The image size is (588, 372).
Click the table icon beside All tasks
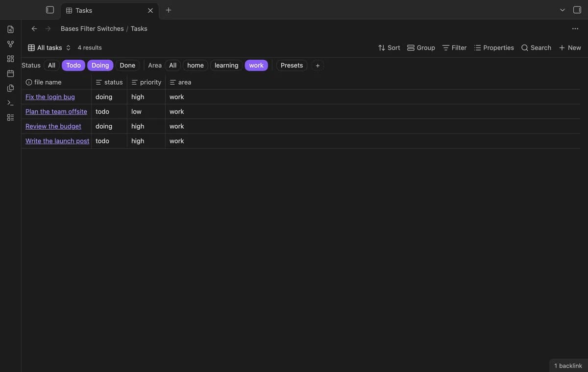[31, 47]
